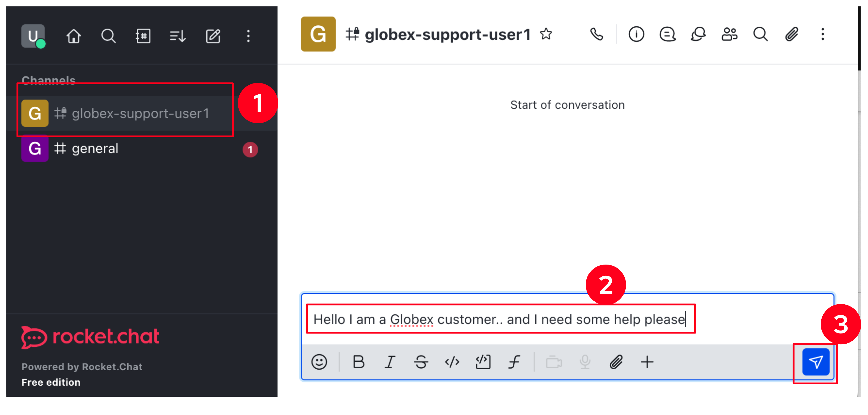Viewport: 868px width, 415px height.
Task: Open room header kebab menu
Action: 823,34
